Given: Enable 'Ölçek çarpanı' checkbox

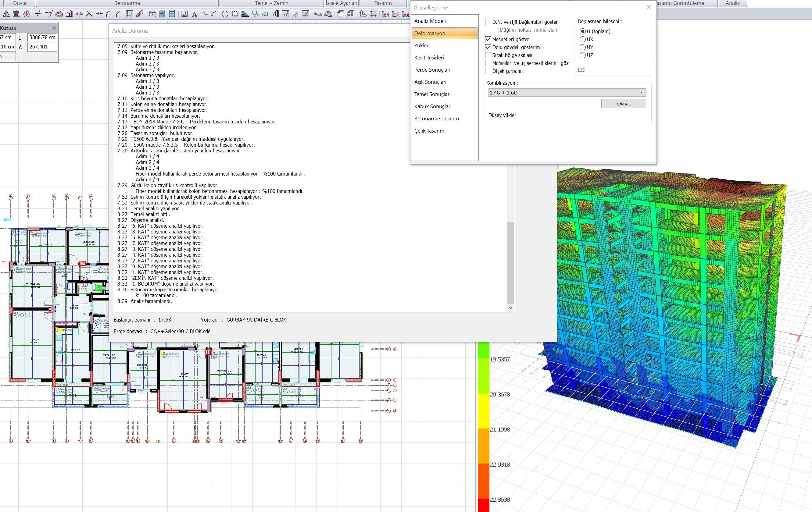Looking at the screenshot, I should [488, 71].
